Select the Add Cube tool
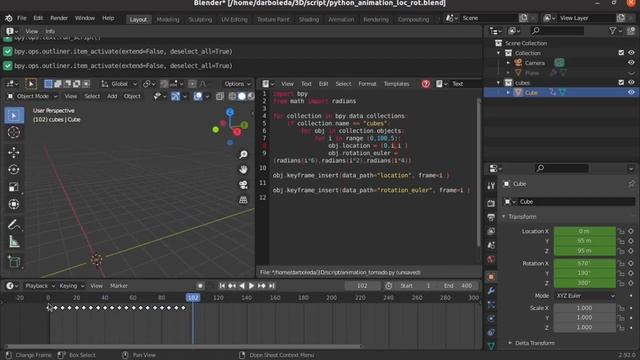640x360 pixels. point(14,262)
